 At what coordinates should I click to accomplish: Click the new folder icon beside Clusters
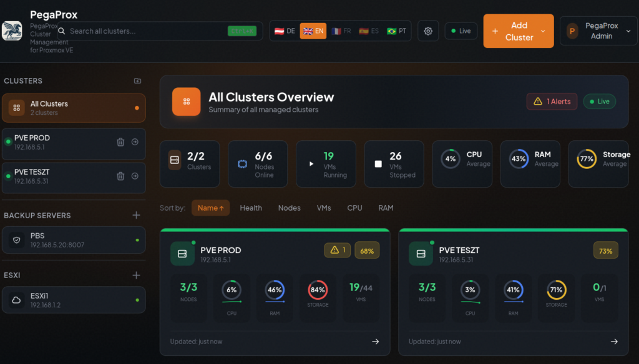(137, 81)
